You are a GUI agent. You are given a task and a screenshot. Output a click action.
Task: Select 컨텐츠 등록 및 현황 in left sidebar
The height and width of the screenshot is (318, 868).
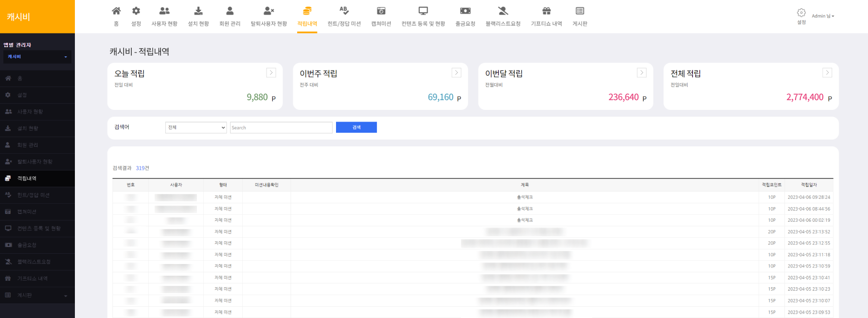[x=37, y=229]
